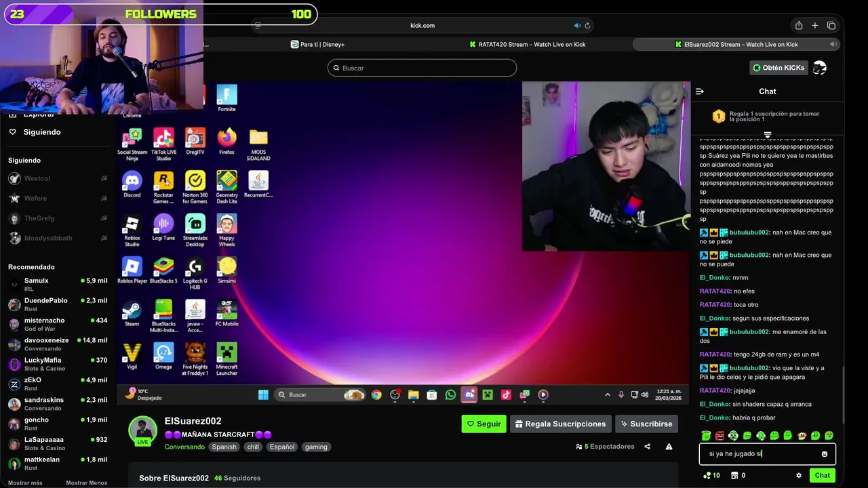Toggle the muted bell next to Wefere
The width and height of the screenshot is (868, 488).
point(104,199)
